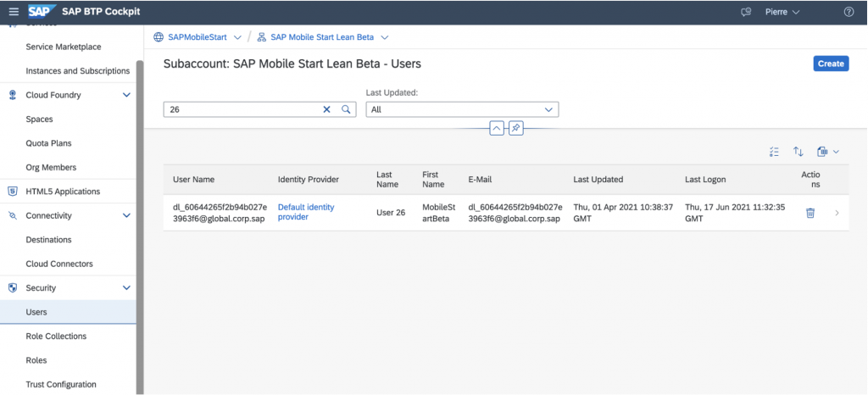The height and width of the screenshot is (395, 868).
Task: Click the subaccount hierarchy icon in breadcrumb
Action: [x=262, y=37]
